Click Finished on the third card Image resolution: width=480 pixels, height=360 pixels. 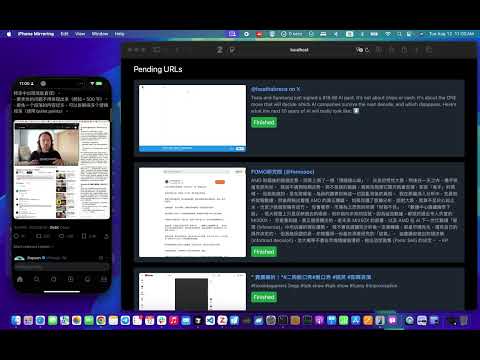point(264,297)
